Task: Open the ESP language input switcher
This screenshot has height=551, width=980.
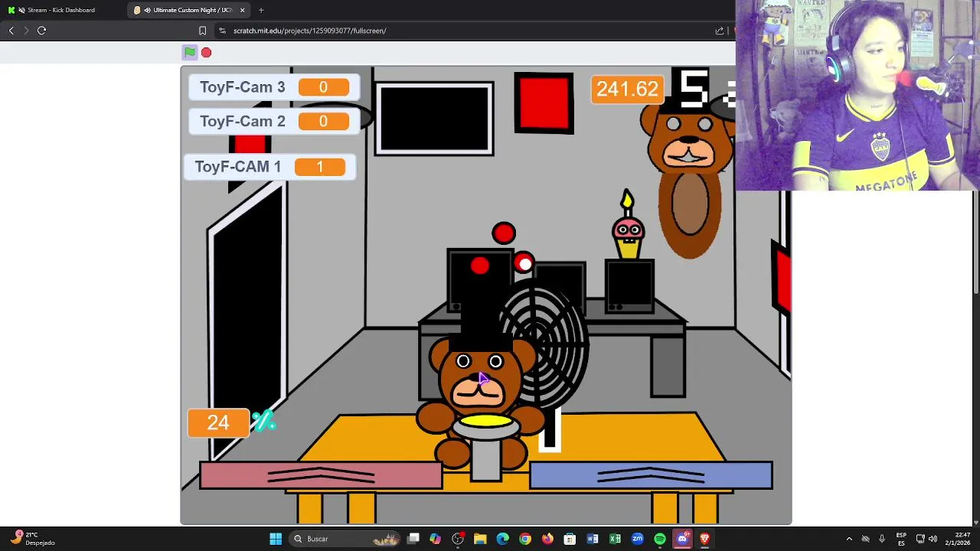Action: (901, 539)
